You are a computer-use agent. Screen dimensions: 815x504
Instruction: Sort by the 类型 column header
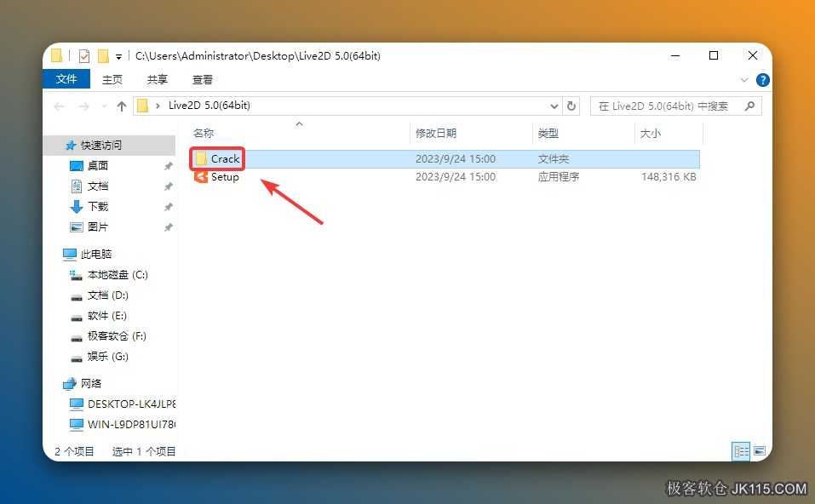click(x=548, y=133)
